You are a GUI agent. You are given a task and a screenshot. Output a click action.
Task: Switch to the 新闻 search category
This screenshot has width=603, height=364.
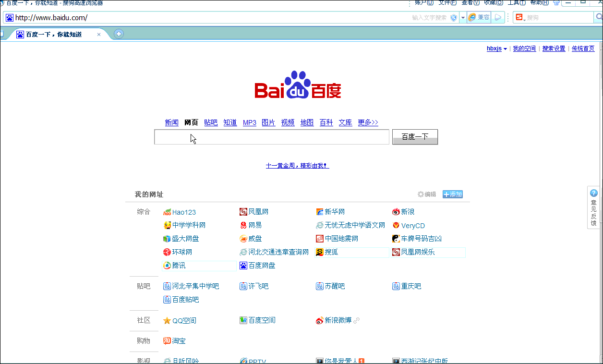point(172,122)
